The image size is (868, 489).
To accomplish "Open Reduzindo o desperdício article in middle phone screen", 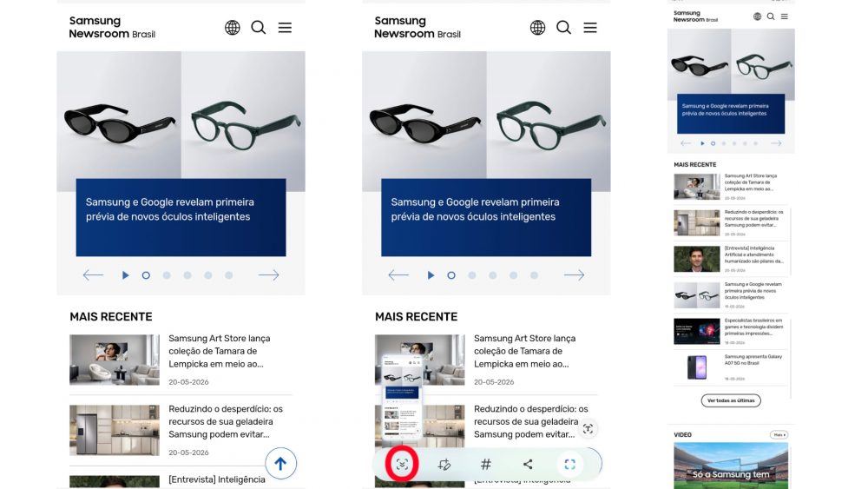I will tap(530, 421).
